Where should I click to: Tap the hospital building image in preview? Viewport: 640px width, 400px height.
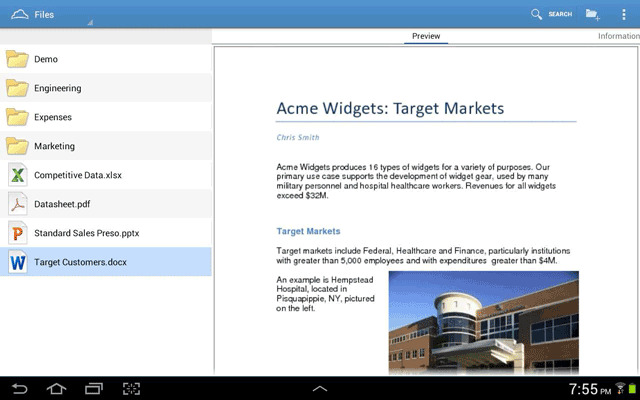[484, 322]
